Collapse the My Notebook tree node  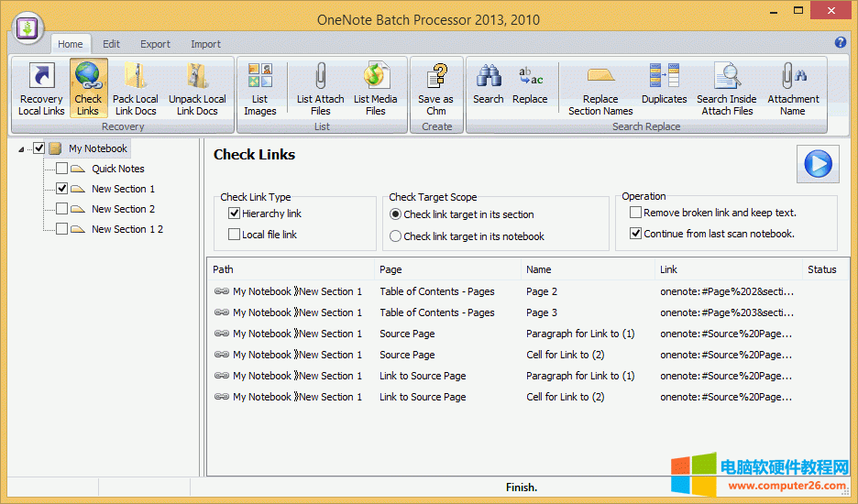click(x=23, y=148)
